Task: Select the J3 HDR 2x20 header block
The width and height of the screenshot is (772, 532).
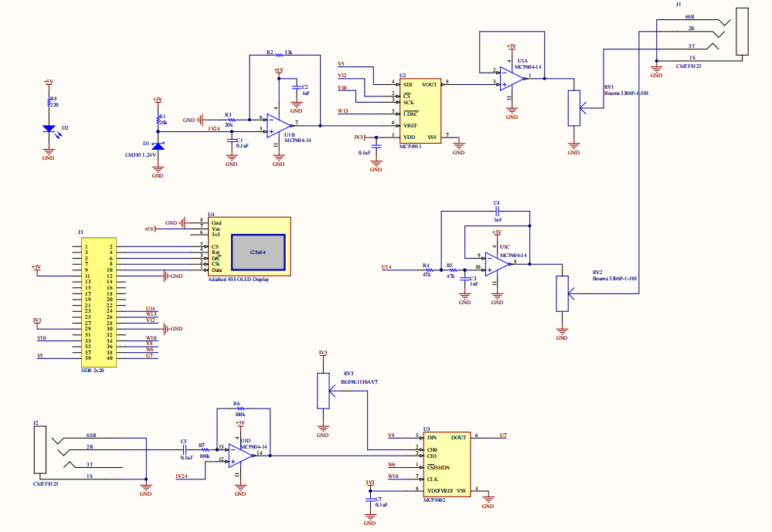Action: (98, 303)
